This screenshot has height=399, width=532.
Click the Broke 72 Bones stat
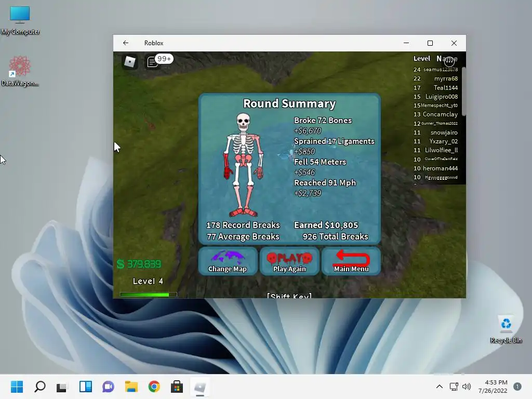(x=323, y=121)
